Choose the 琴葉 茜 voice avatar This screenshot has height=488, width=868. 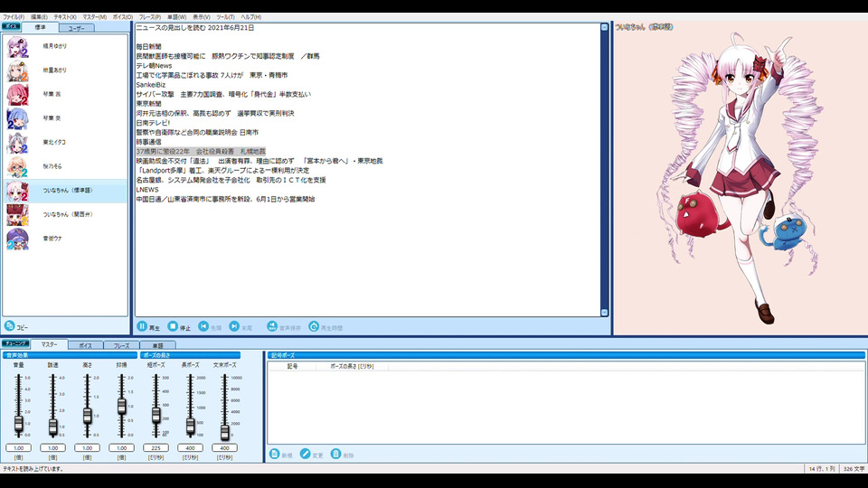point(18,95)
